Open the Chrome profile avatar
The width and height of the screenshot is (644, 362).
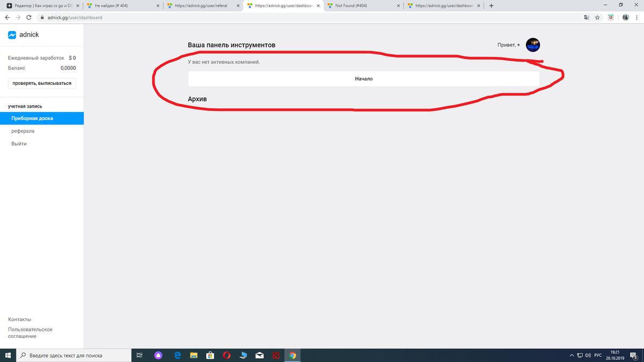[x=625, y=17]
